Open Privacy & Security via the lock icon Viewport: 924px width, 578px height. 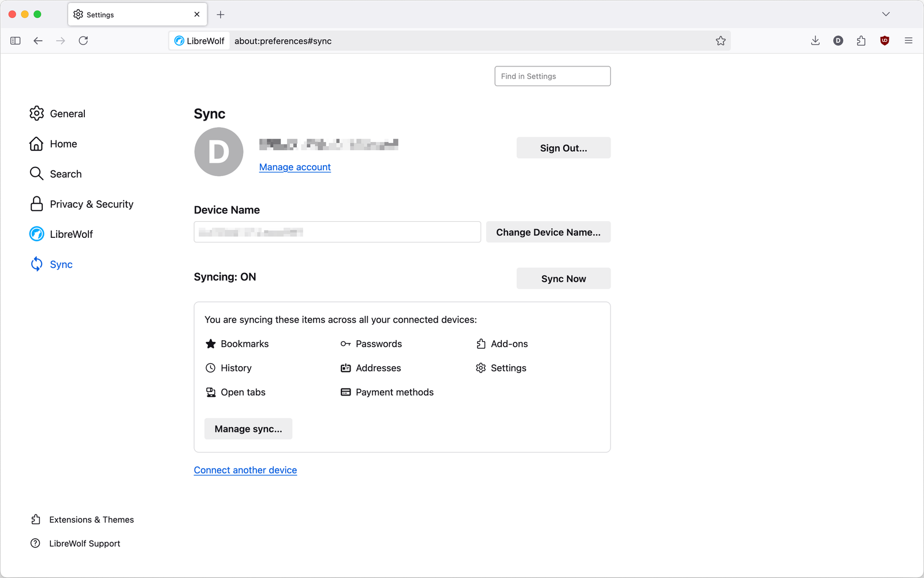pos(36,204)
